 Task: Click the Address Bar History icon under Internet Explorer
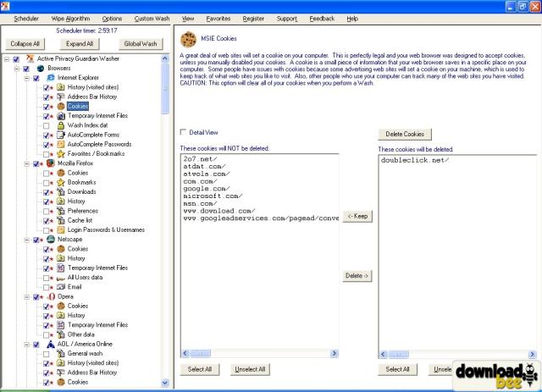click(x=61, y=97)
